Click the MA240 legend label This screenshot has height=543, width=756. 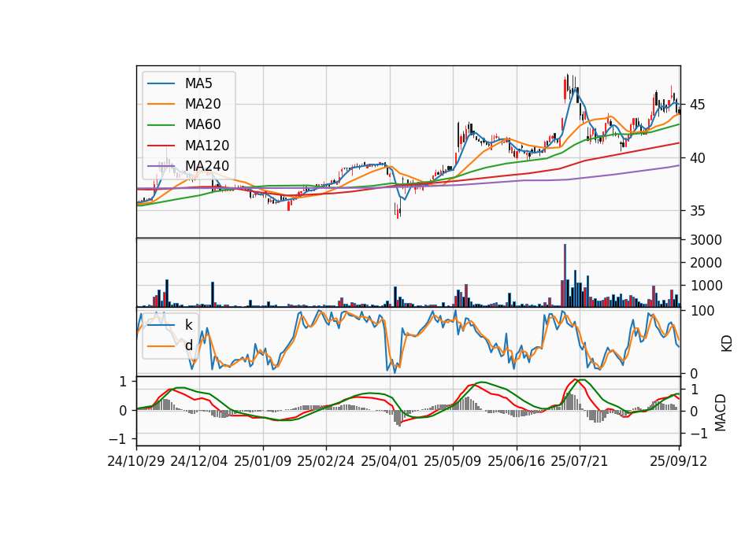click(207, 166)
